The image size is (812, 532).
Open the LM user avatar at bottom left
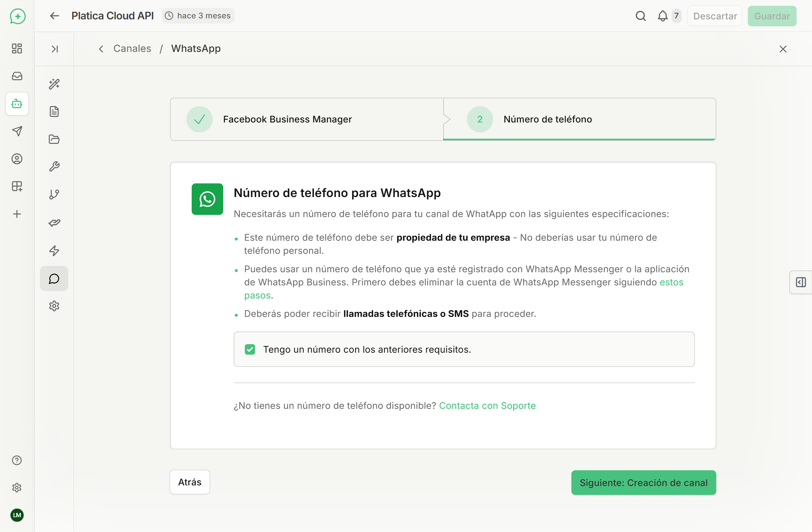(x=17, y=516)
